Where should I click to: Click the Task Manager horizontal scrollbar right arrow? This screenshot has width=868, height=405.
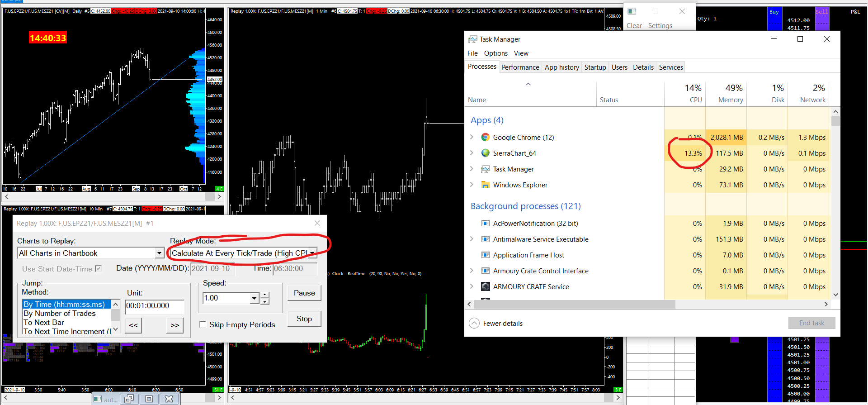point(826,305)
